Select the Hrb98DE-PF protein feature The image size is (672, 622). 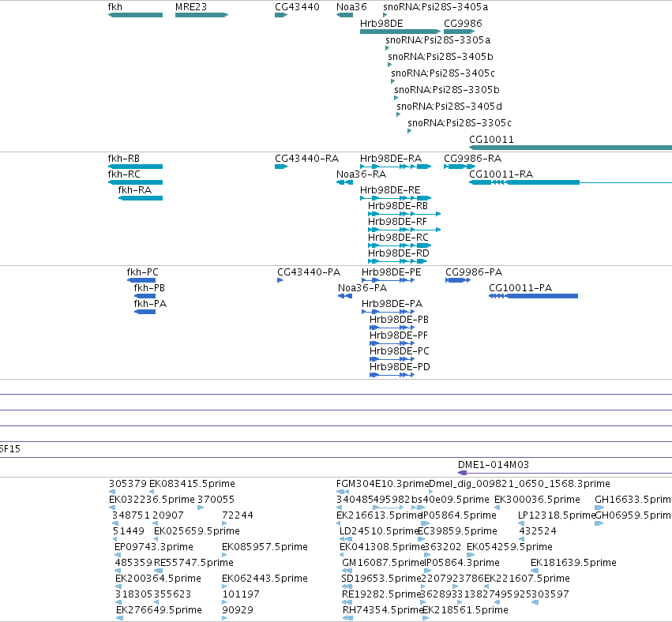pos(392,343)
